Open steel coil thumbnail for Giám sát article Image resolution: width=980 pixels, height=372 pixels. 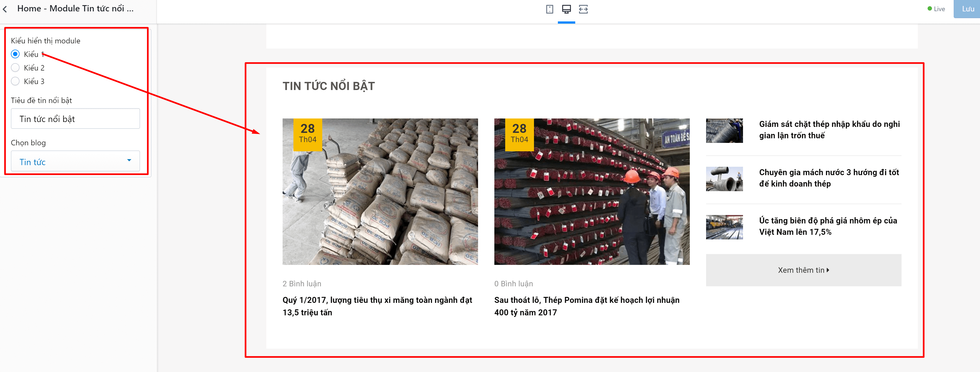click(x=724, y=130)
